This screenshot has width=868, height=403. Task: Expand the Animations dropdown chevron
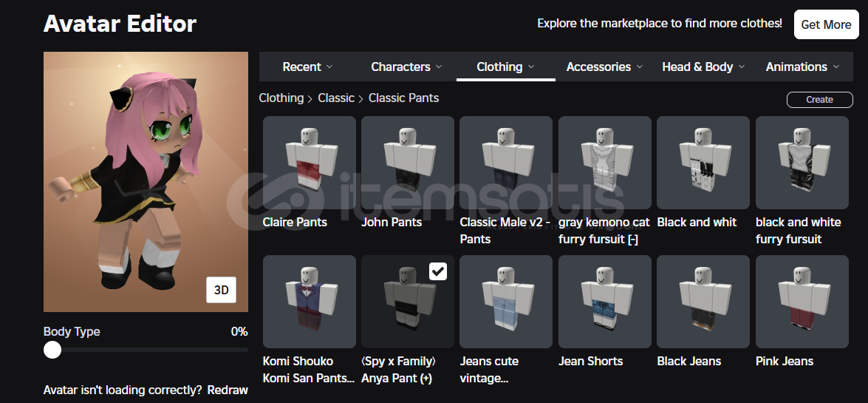coord(836,67)
